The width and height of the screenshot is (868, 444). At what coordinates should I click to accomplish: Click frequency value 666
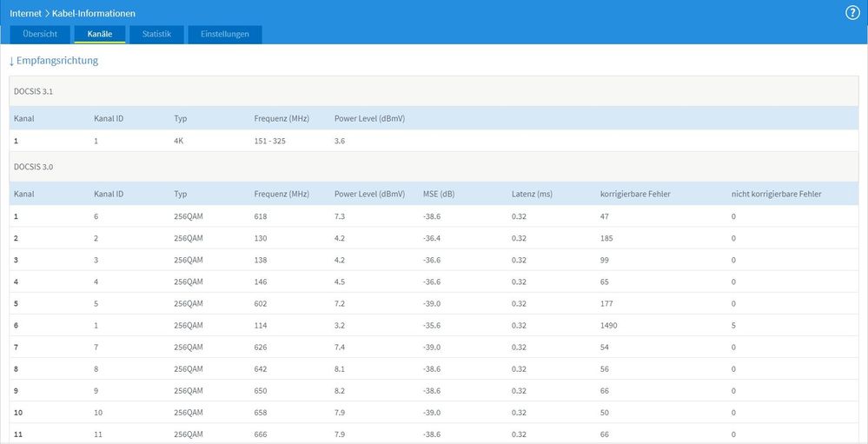click(x=260, y=434)
